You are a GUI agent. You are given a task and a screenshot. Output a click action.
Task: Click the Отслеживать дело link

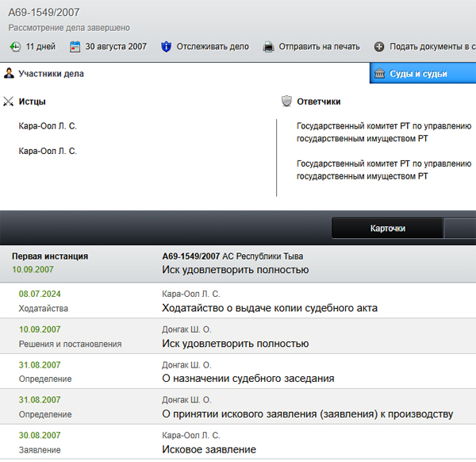click(x=213, y=47)
